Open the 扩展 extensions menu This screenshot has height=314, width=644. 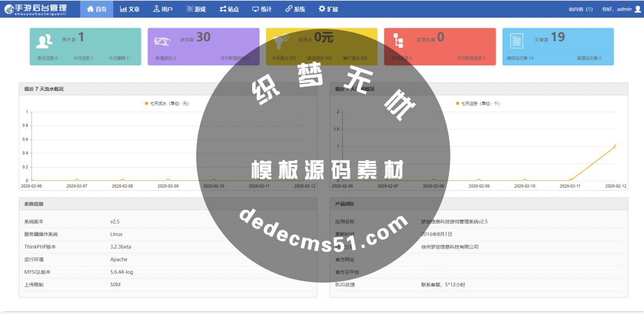click(328, 9)
